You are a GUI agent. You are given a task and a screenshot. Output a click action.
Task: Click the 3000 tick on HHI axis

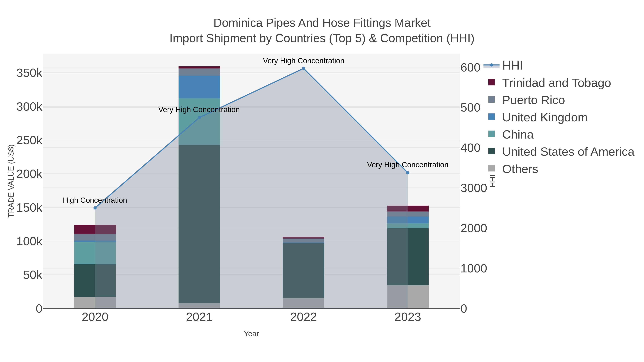[474, 188]
